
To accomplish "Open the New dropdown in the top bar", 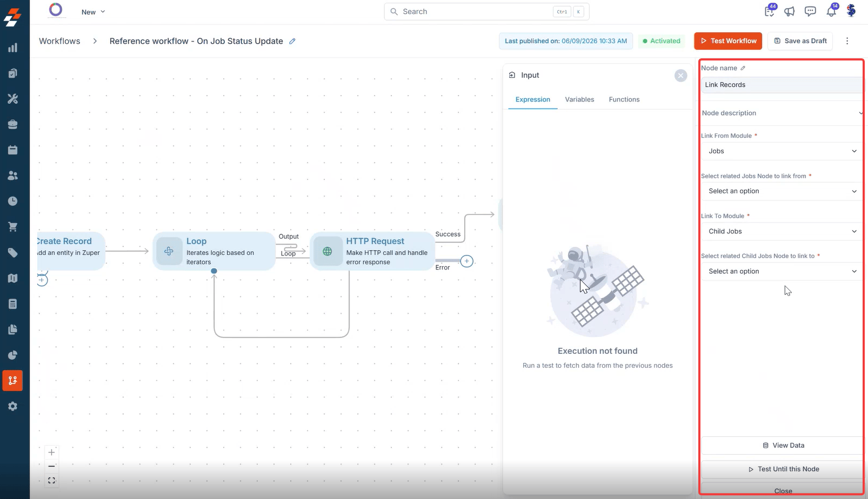I will pyautogui.click(x=93, y=12).
